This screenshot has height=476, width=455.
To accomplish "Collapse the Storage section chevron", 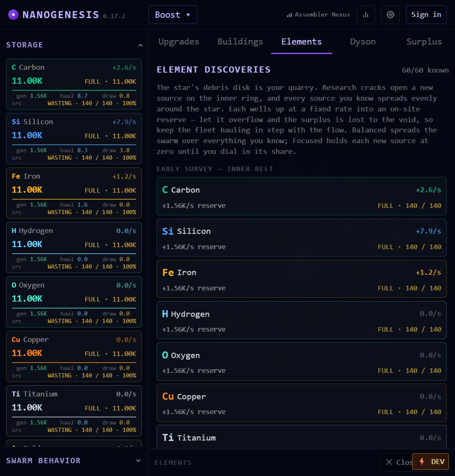I will [x=140, y=45].
